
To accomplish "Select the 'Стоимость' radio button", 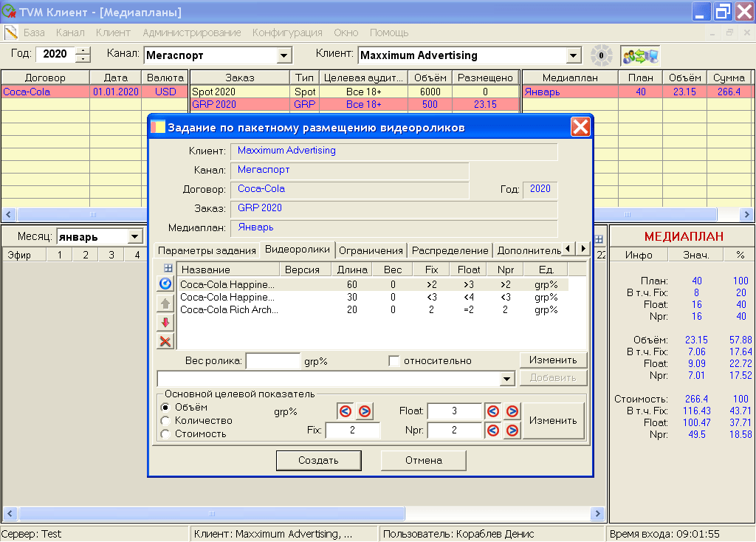I will coord(165,434).
